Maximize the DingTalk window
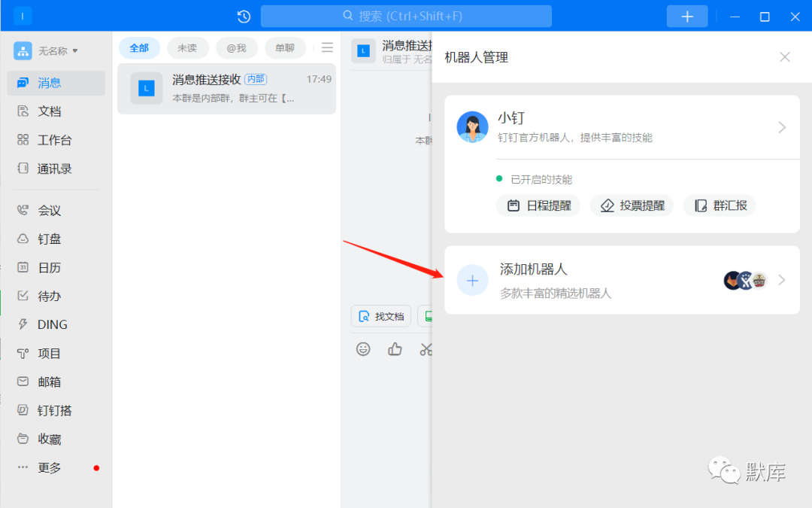The width and height of the screenshot is (812, 508). (x=765, y=17)
